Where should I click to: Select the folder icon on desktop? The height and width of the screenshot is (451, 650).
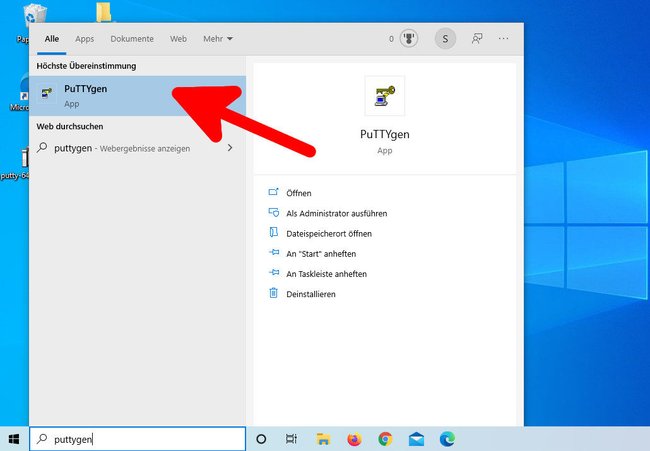click(104, 12)
